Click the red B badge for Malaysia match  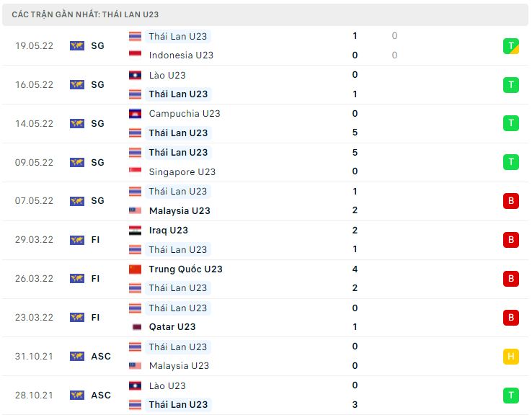[511, 201]
